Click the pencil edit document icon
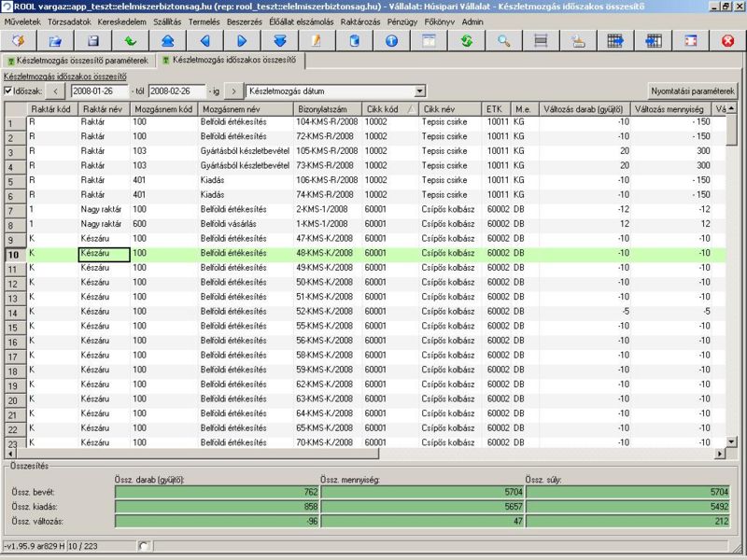 point(317,41)
